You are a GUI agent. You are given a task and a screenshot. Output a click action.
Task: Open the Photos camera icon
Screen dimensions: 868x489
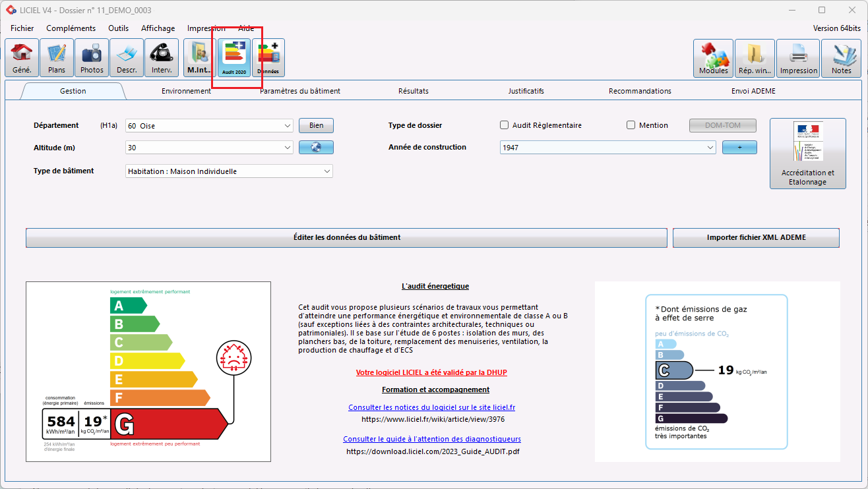(92, 58)
